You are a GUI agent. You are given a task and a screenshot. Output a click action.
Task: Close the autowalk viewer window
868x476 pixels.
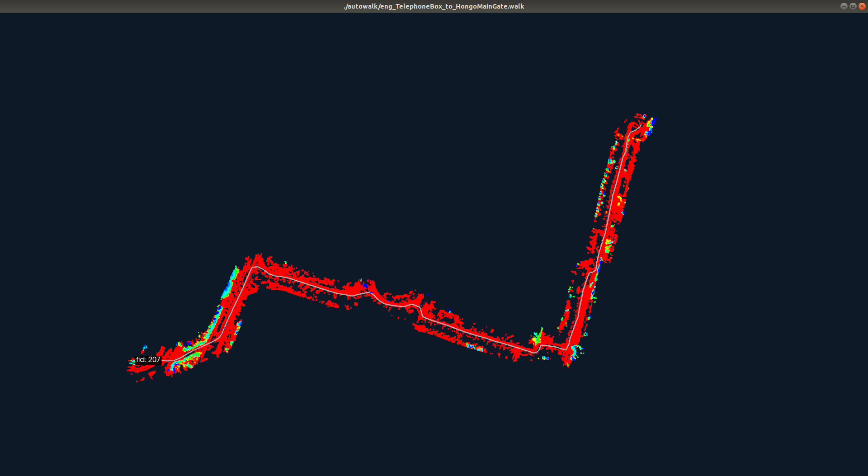point(862,6)
